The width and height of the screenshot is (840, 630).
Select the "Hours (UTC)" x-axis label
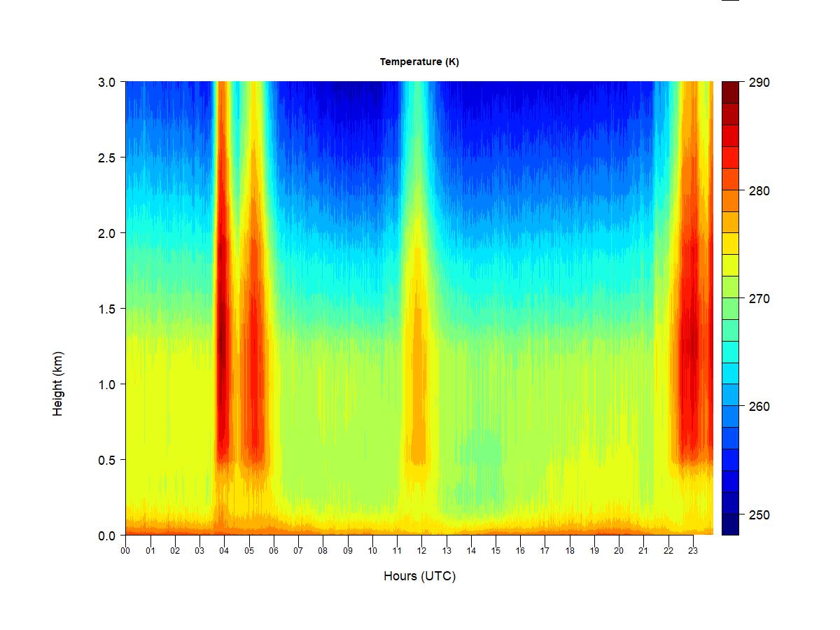419,576
